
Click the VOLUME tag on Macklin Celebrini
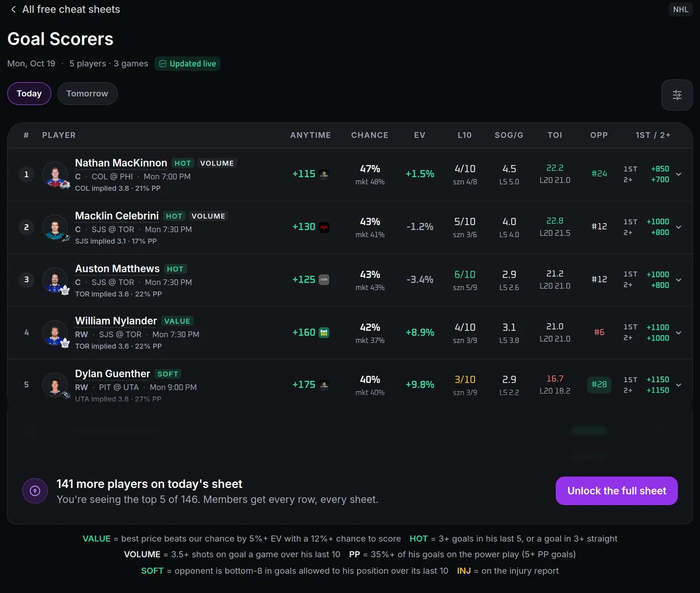coord(208,216)
